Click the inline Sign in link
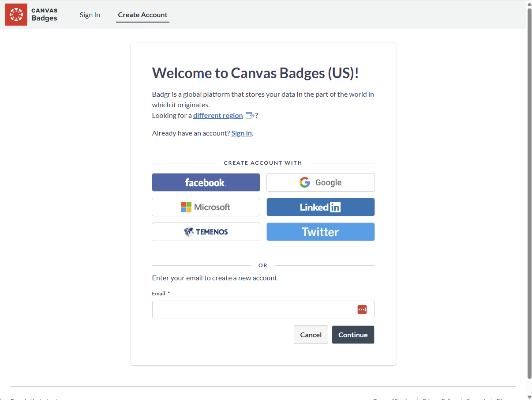This screenshot has height=400, width=532. (x=242, y=133)
